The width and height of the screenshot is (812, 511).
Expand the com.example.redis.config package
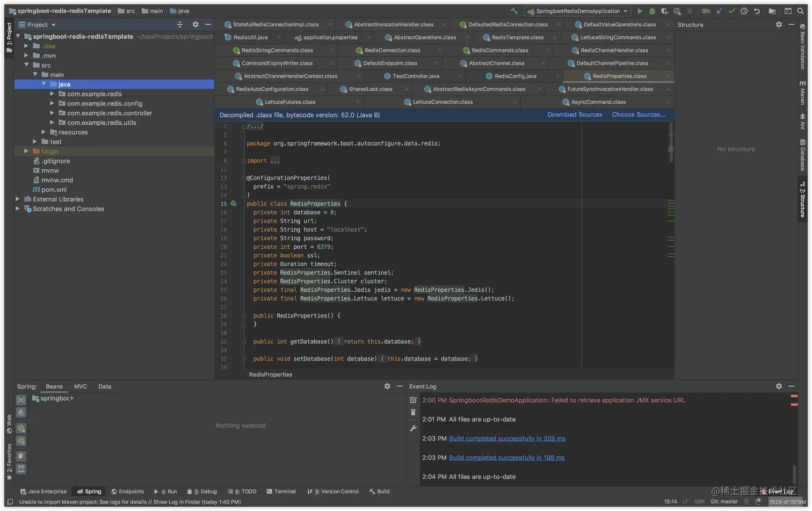point(52,104)
